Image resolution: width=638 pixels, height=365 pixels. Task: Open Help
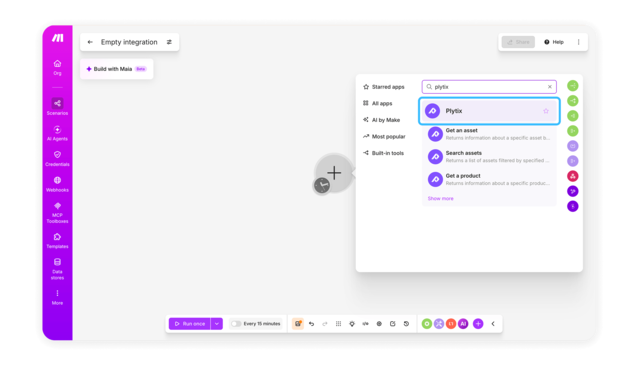point(554,42)
